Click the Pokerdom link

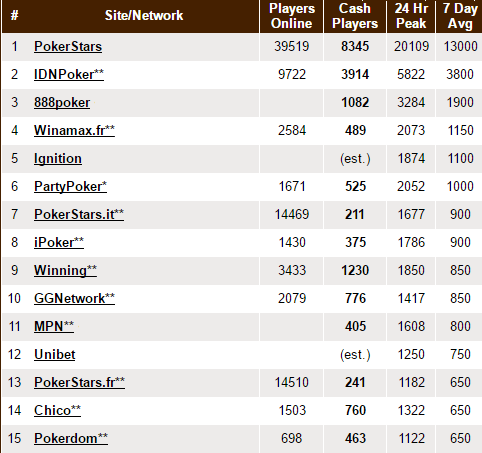[71, 438]
